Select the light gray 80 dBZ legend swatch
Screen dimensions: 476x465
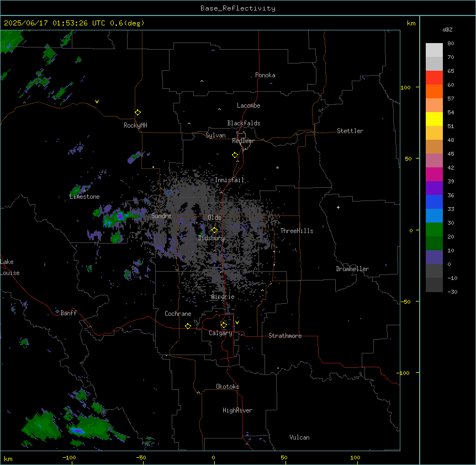(434, 50)
